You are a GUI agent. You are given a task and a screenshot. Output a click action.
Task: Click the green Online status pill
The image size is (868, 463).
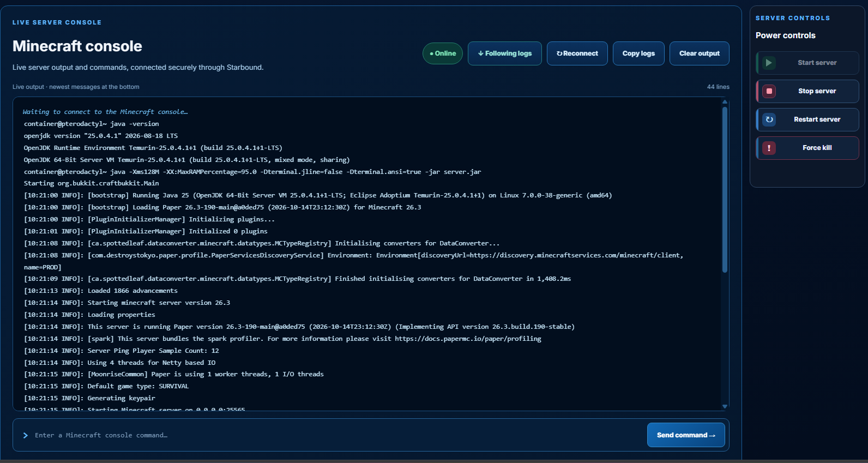coord(443,53)
